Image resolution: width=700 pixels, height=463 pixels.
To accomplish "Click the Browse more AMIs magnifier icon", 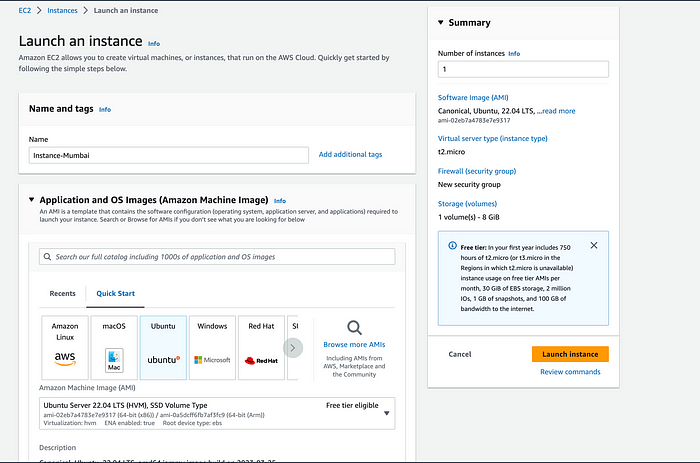I will click(x=354, y=328).
